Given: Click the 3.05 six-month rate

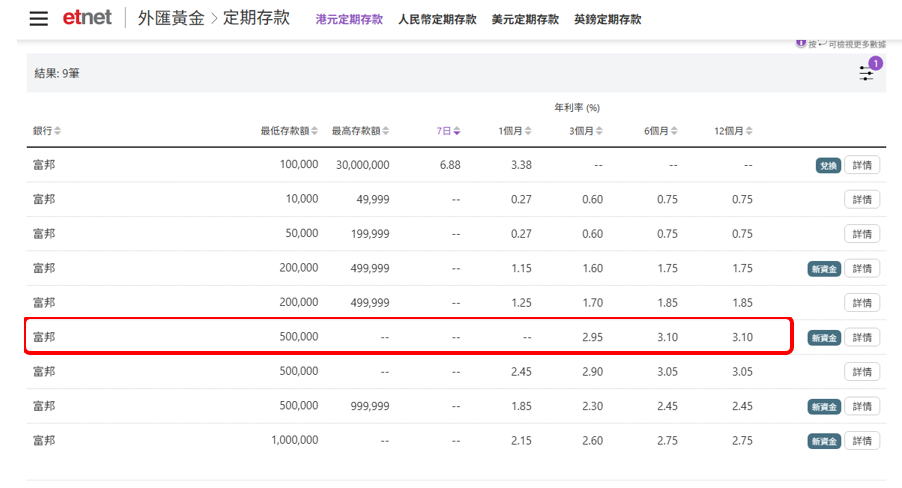Looking at the screenshot, I should pos(667,372).
